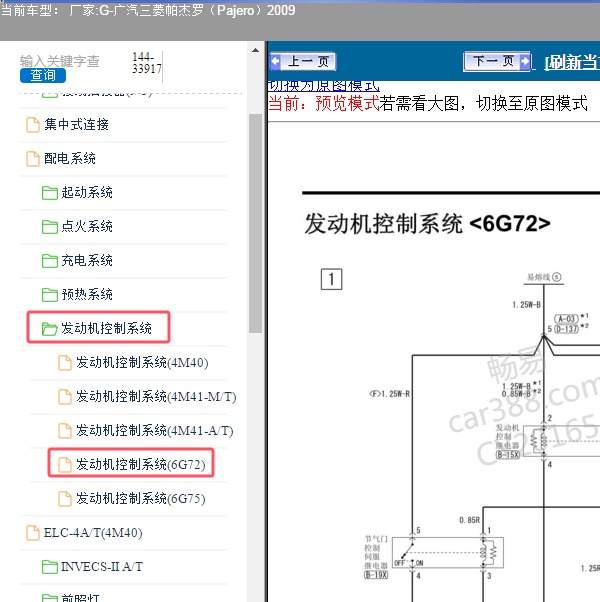Click the 预热系统 folder icon
The height and width of the screenshot is (602, 600).
(50, 295)
